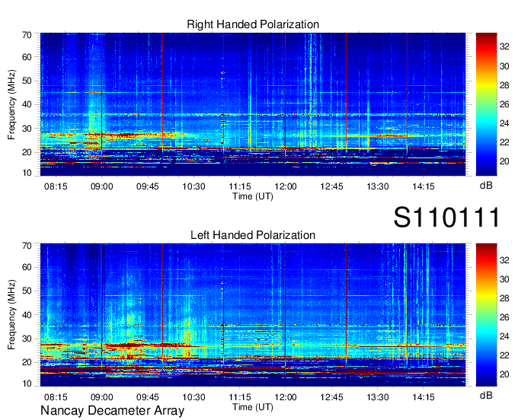Viewport: 518px width, 420px height.
Task: Click the 22 dB value on the upper colorbar
Action: [x=504, y=142]
